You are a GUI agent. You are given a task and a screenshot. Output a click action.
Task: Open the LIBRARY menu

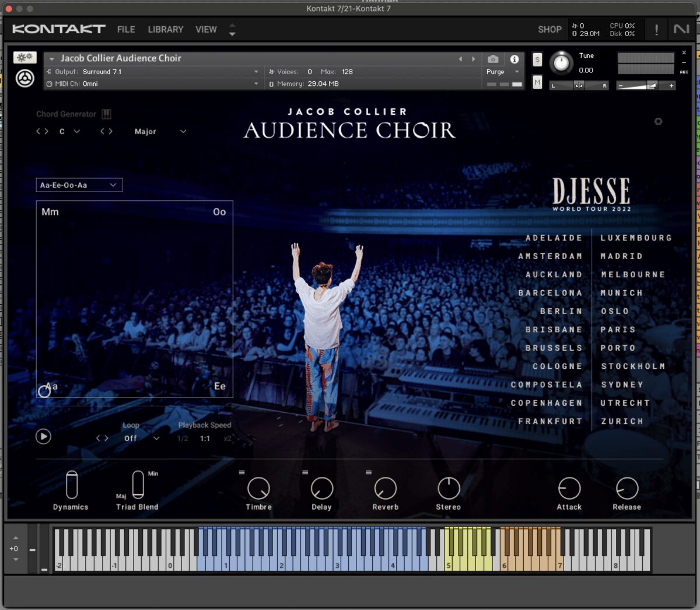click(165, 29)
